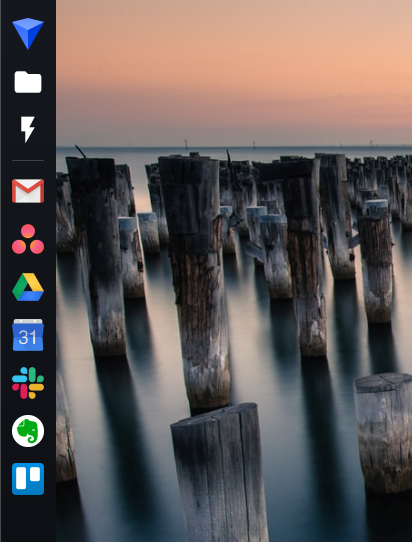The image size is (412, 542).
Task: Click the foreground wooden stump at bottom center
Action: pos(220,474)
